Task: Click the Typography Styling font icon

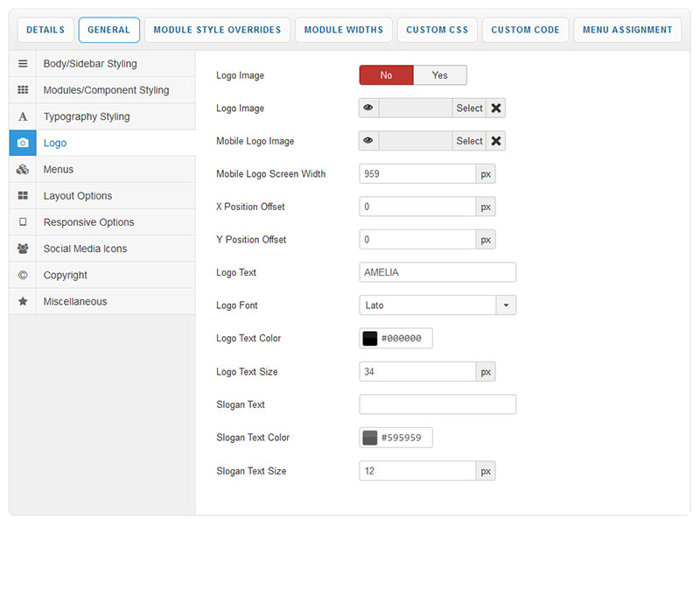Action: point(23,116)
